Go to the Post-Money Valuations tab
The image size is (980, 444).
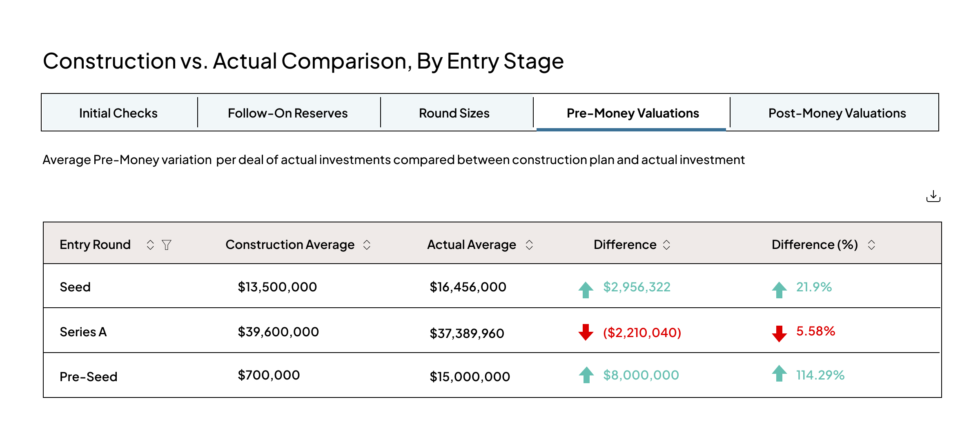[x=837, y=113]
